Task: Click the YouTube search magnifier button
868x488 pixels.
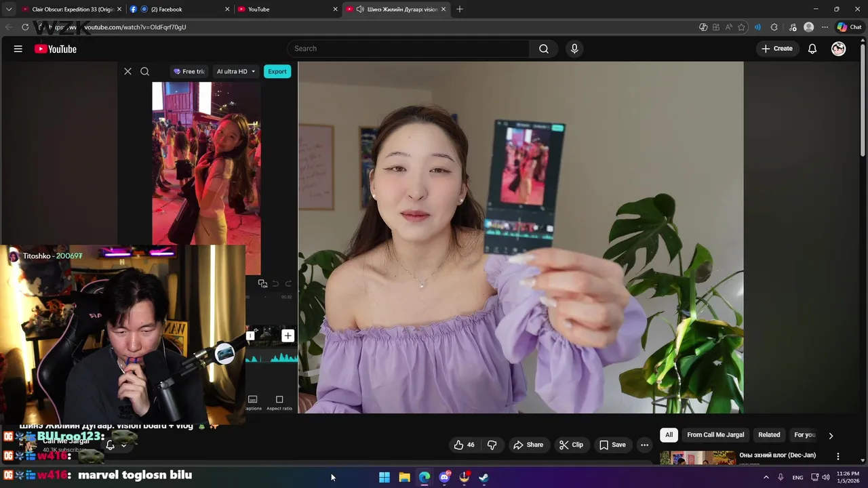Action: tap(544, 49)
